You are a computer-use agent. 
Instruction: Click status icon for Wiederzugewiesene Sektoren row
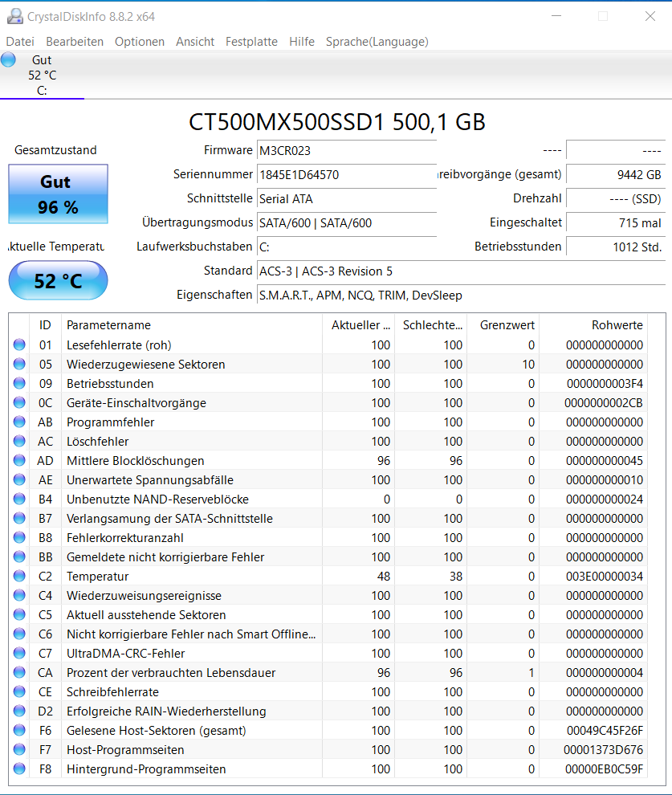pos(19,364)
